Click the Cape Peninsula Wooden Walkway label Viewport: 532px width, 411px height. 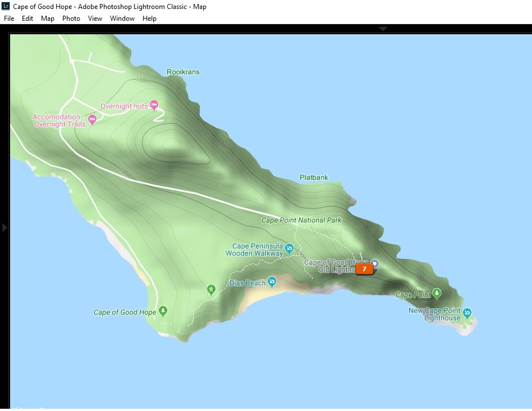point(254,249)
